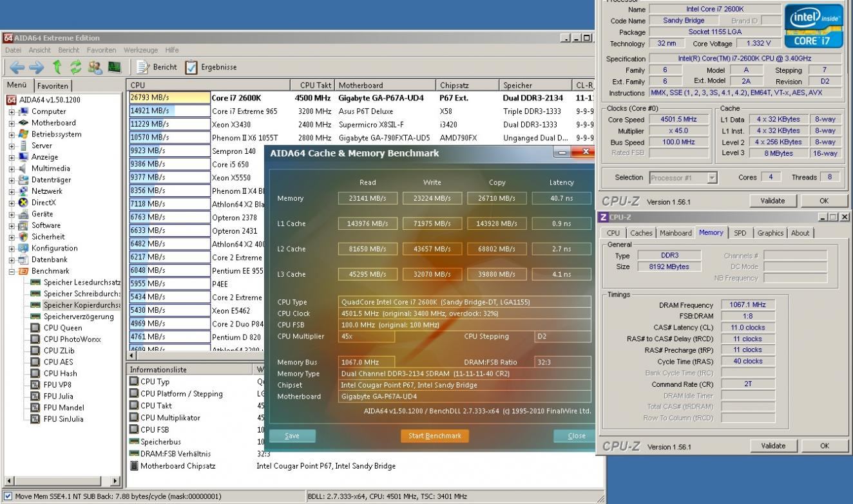Expand the Motherboard tree node
Viewport: 853px width, 504px height.
coord(12,123)
